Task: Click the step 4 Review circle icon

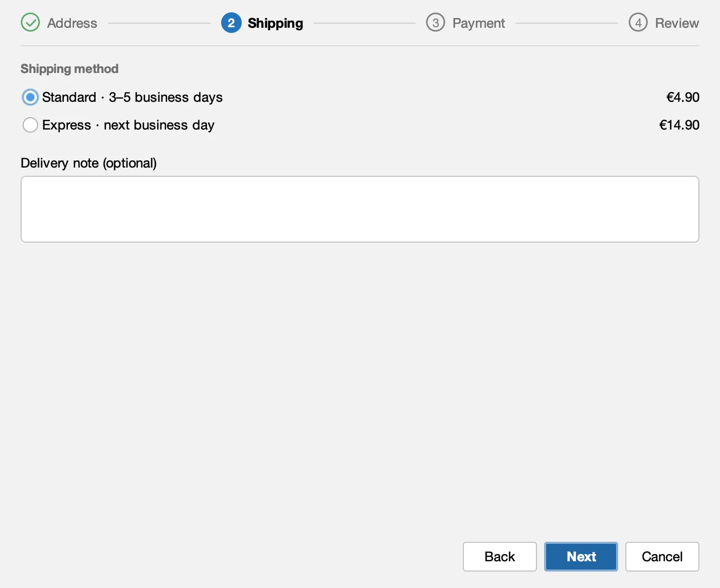Action: click(x=638, y=23)
